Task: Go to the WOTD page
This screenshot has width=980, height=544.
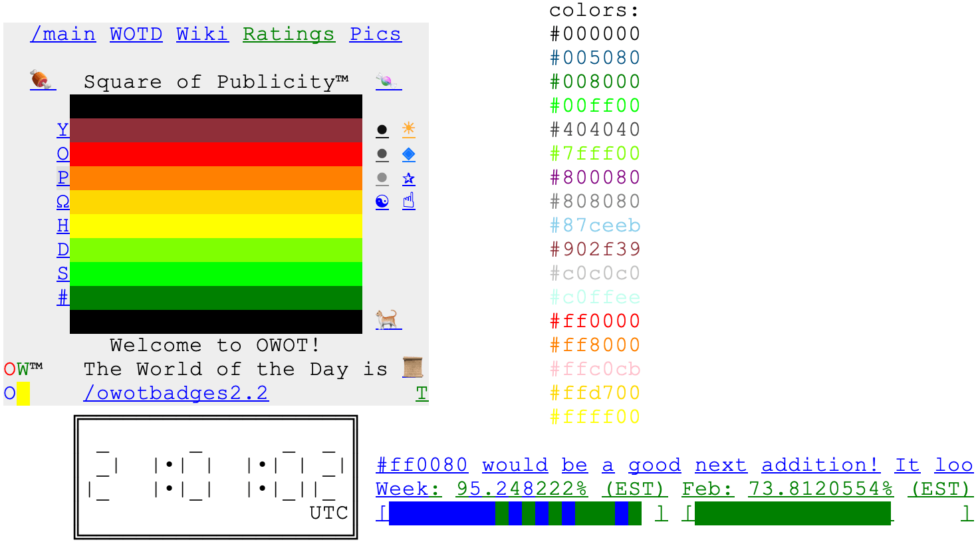Action: (136, 34)
